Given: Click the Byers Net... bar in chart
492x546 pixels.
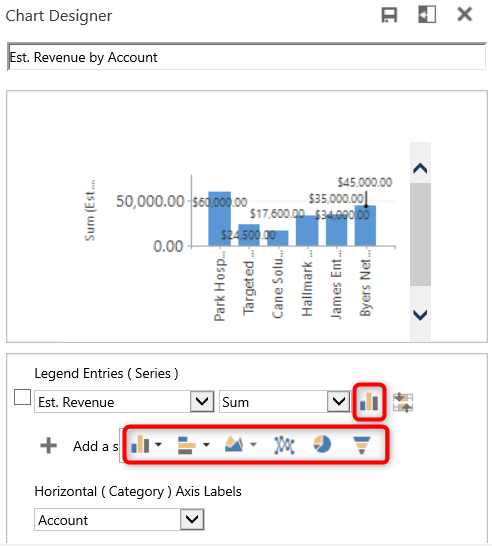Looking at the screenshot, I should [x=365, y=226].
